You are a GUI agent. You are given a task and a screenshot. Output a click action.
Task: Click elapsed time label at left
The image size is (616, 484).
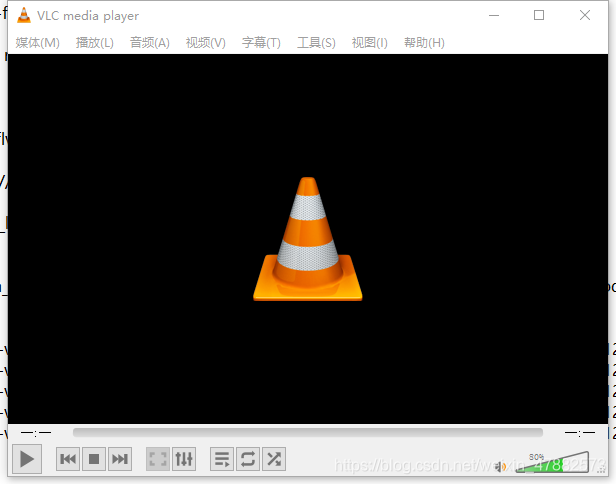[36, 433]
